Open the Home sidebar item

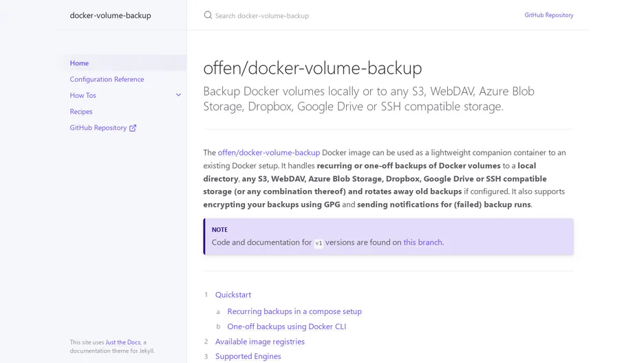128,63
